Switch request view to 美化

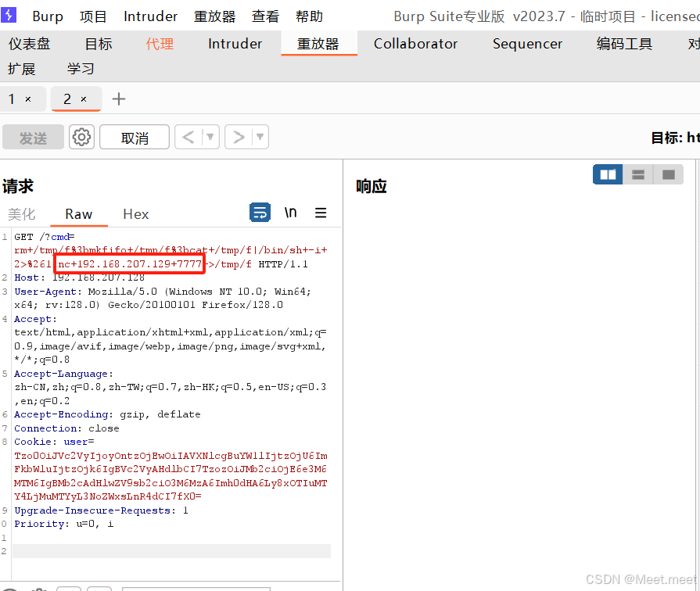pyautogui.click(x=21, y=214)
